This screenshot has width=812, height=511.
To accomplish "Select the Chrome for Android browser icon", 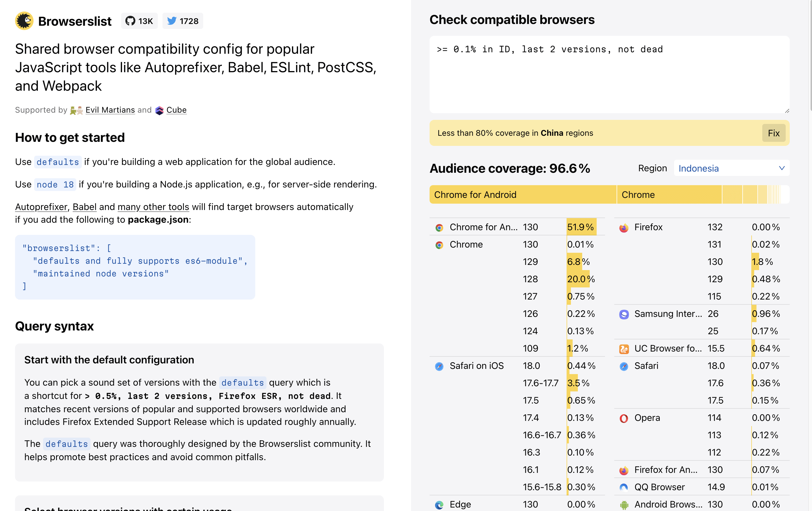I will point(439,227).
